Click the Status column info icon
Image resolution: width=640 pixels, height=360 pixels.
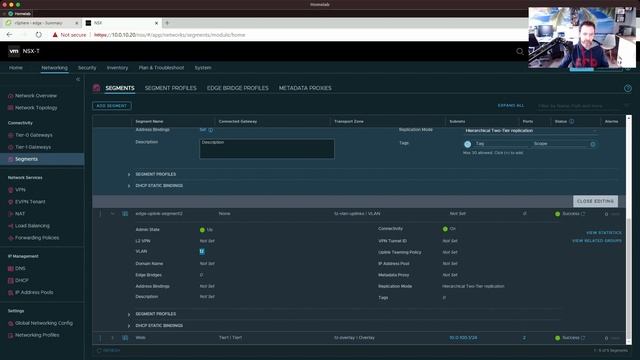click(571, 121)
